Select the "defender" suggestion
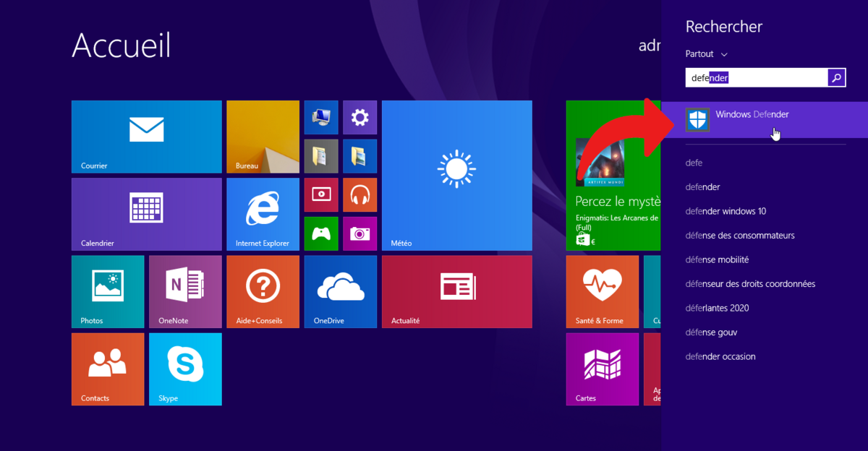Image resolution: width=868 pixels, height=451 pixels. [702, 187]
